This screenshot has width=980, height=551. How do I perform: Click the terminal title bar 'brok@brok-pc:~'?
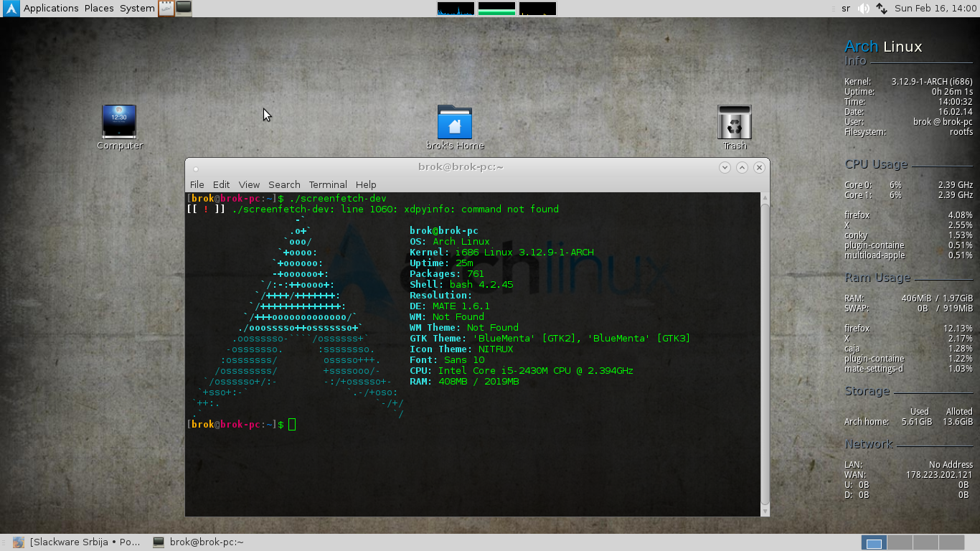tap(461, 167)
